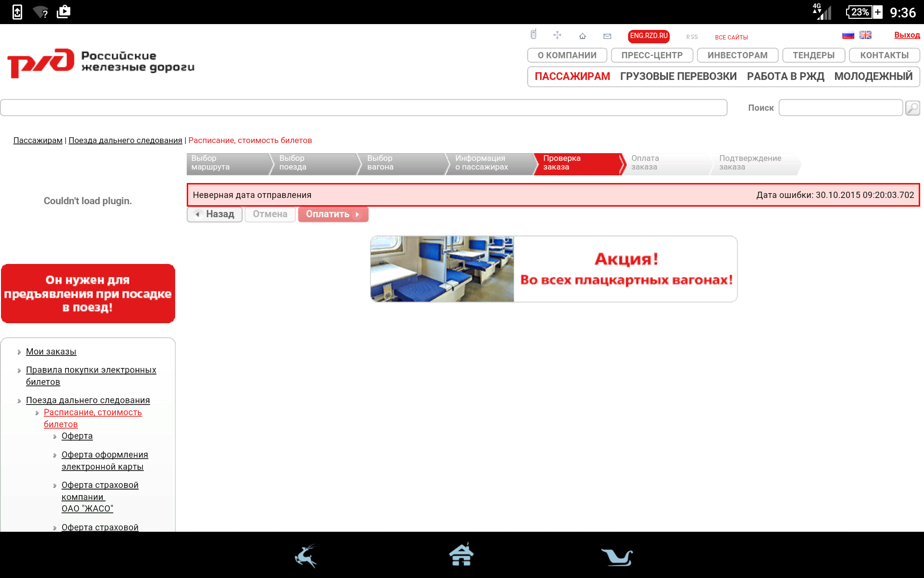The height and width of the screenshot is (578, 924).
Task: Open the Мои заказы link
Action: [x=51, y=352]
